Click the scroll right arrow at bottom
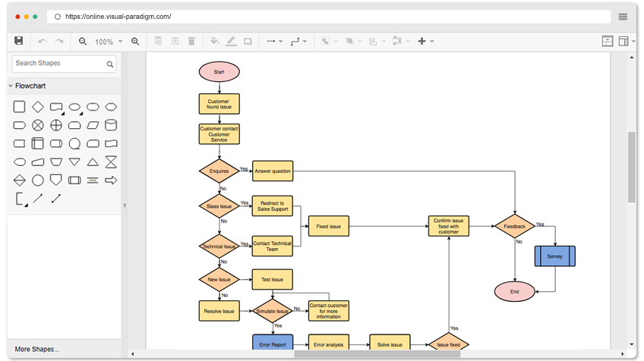This screenshot has height=361, width=644. pyautogui.click(x=622, y=353)
